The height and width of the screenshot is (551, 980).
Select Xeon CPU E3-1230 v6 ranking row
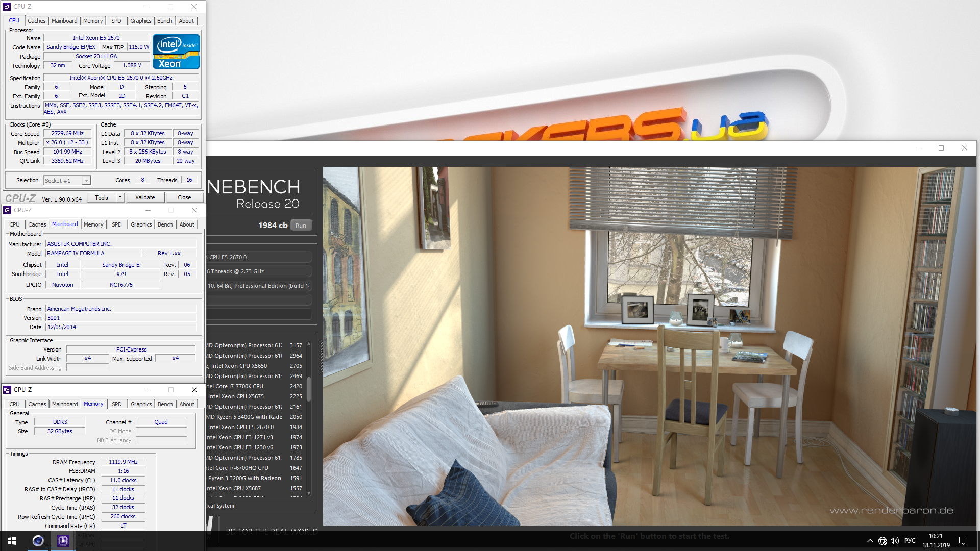click(x=255, y=447)
